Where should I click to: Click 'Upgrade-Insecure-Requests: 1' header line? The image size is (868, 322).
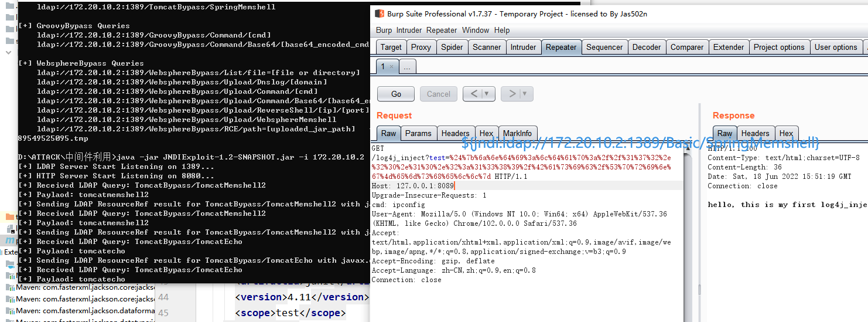(x=429, y=195)
